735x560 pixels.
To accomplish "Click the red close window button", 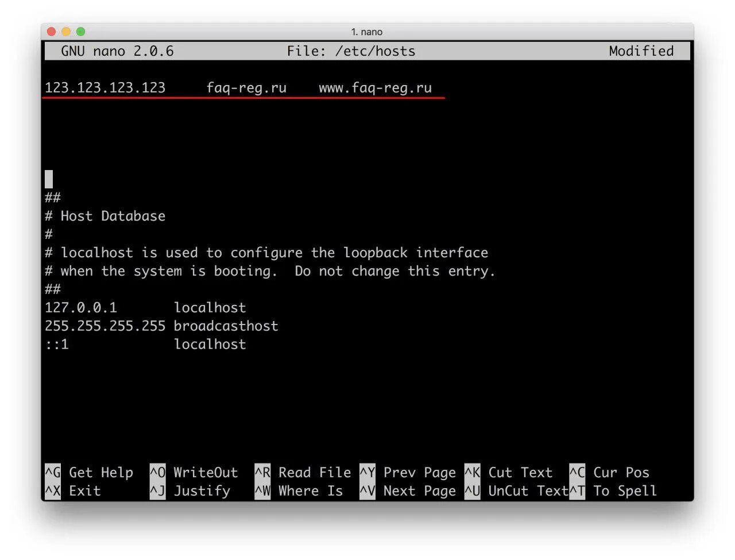I will [51, 32].
